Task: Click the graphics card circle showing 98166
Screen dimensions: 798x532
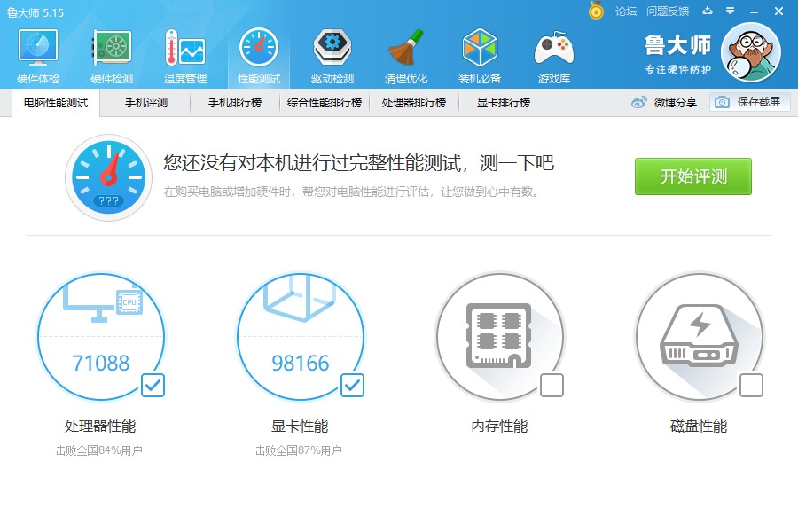Action: (301, 337)
